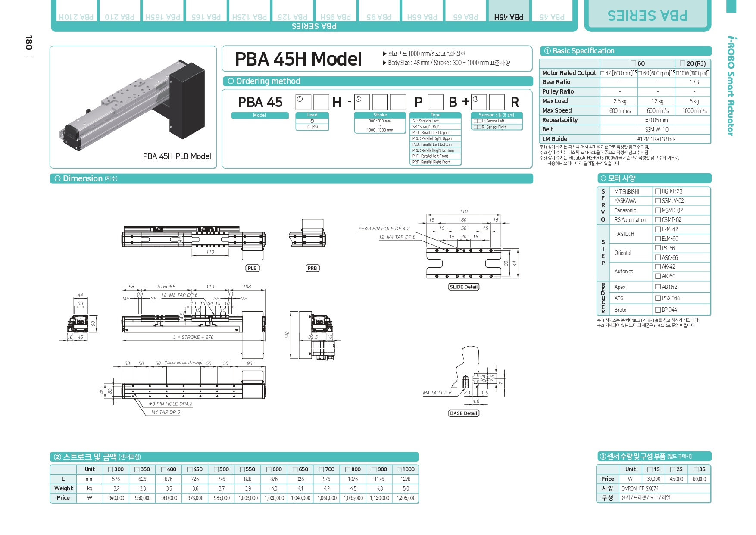Click the BASE Detail label
This screenshot has height=535, width=756.
(464, 413)
